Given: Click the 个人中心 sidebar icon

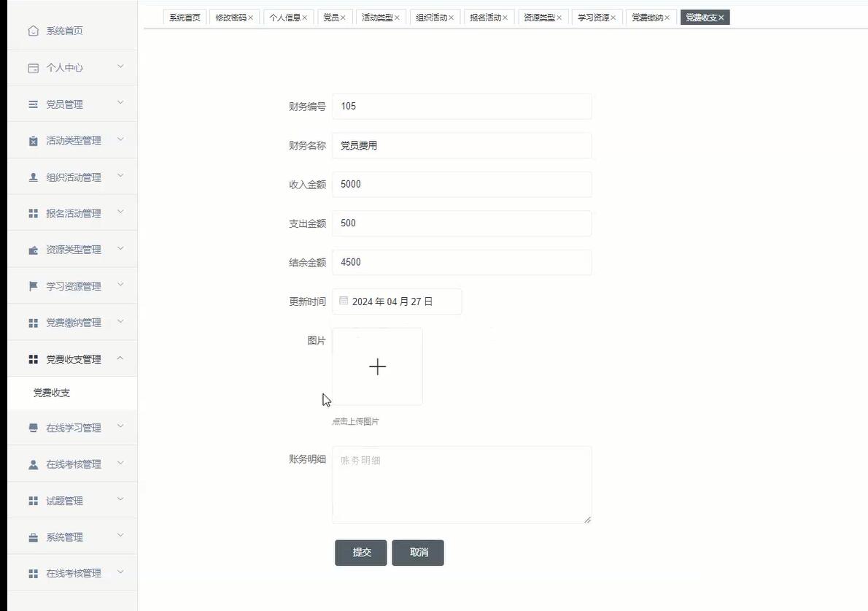Looking at the screenshot, I should [33, 67].
